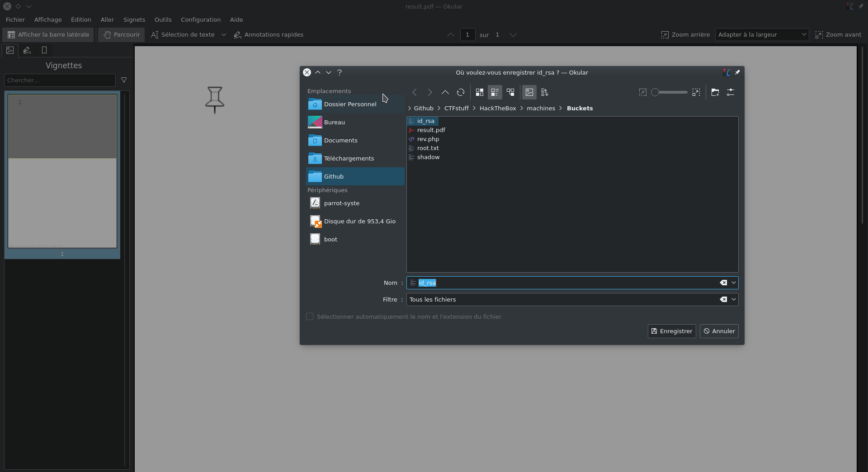Open the file dialog options icon
This screenshot has width=868, height=472.
730,92
